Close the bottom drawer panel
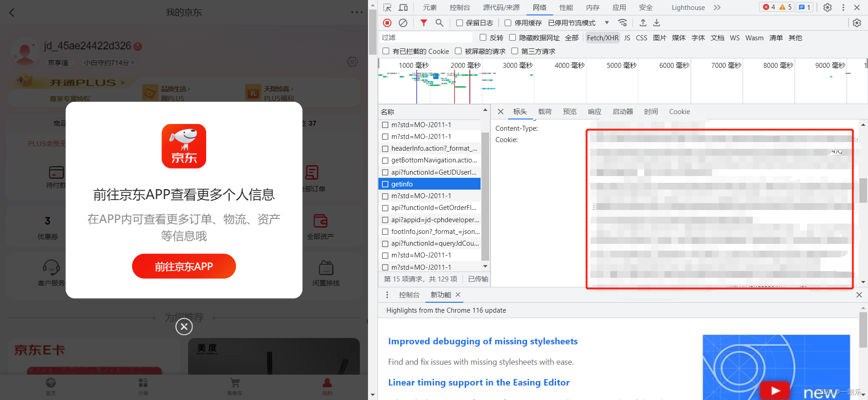Image resolution: width=868 pixels, height=400 pixels. pos(859,295)
